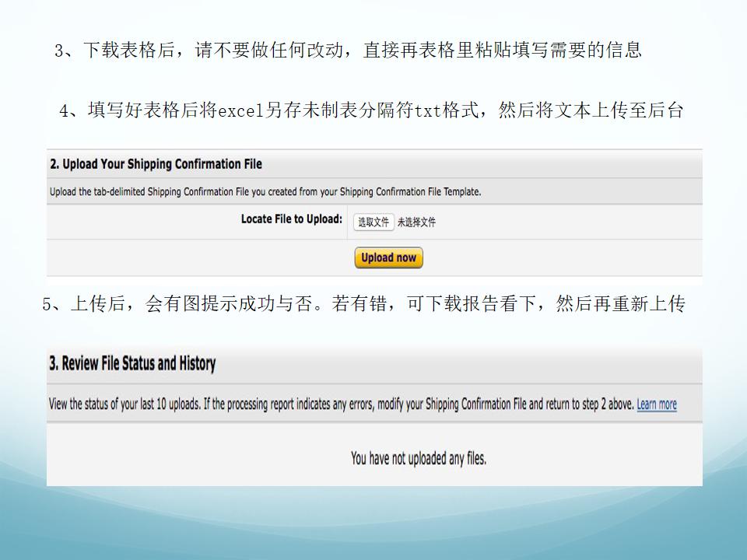Click step 3 instruction starting with 下载表格后
This screenshot has height=560, width=747.
(349, 50)
